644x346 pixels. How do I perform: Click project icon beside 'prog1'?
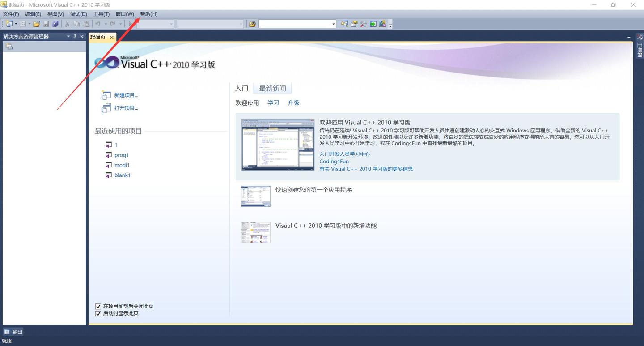(x=109, y=155)
